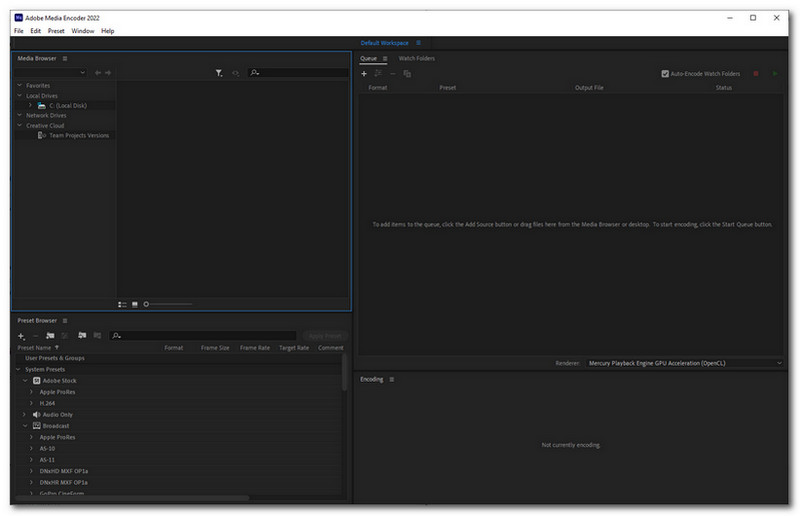Click the filter icon in Media Browser
This screenshot has width=800, height=516.
[219, 73]
